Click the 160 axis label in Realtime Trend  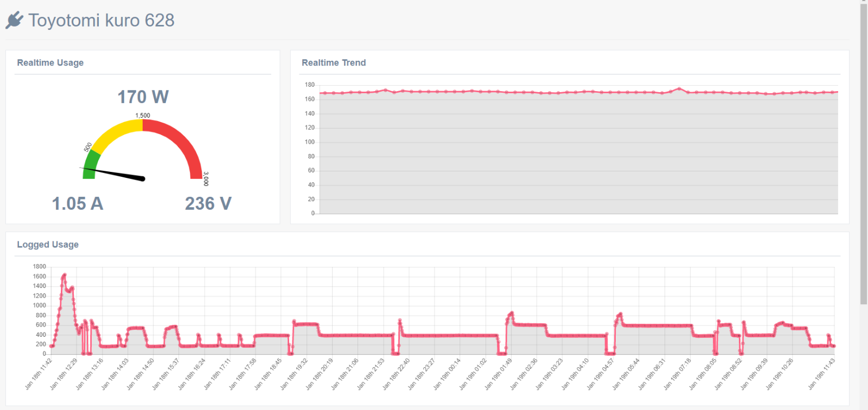click(310, 99)
